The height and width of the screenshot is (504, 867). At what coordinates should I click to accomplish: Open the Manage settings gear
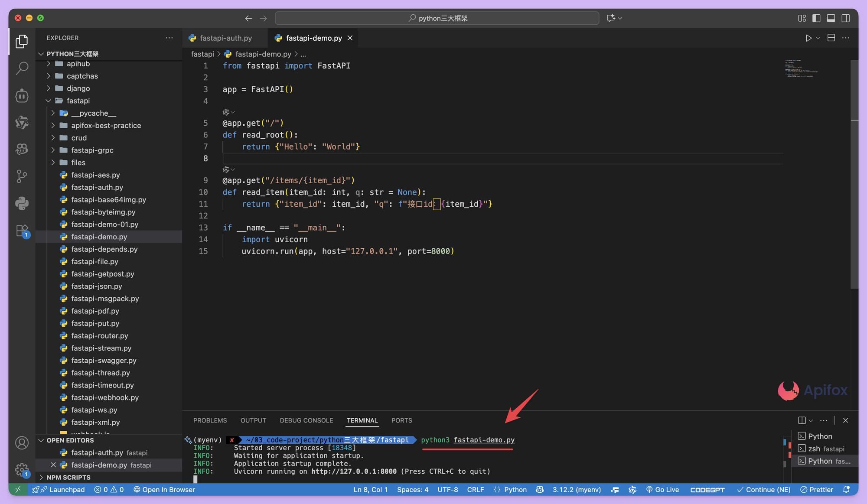click(22, 470)
